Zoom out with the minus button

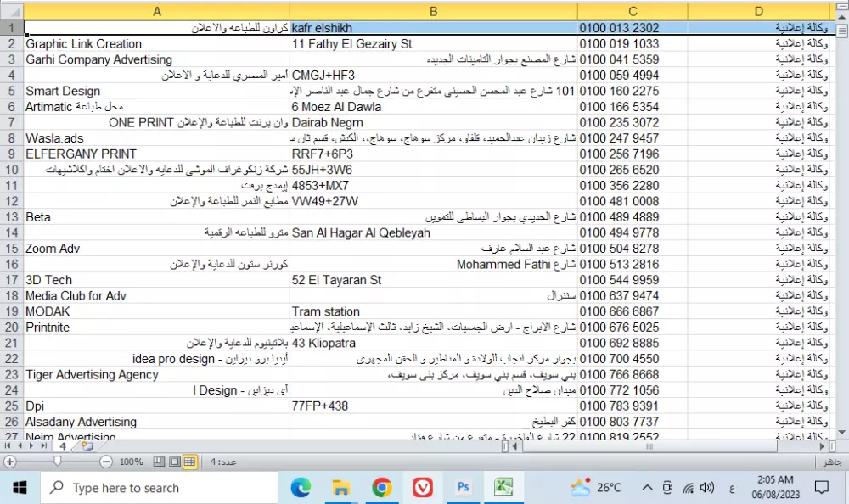(x=106, y=462)
